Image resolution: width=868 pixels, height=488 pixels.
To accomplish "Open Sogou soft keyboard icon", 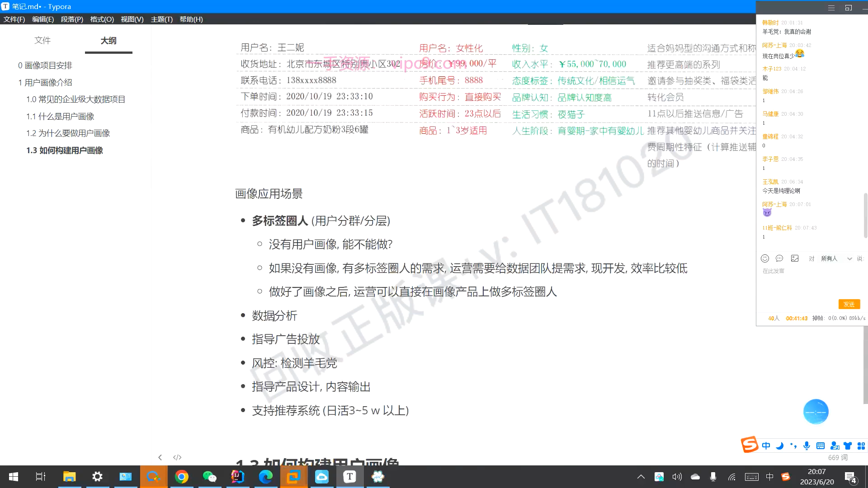I will pyautogui.click(x=821, y=446).
